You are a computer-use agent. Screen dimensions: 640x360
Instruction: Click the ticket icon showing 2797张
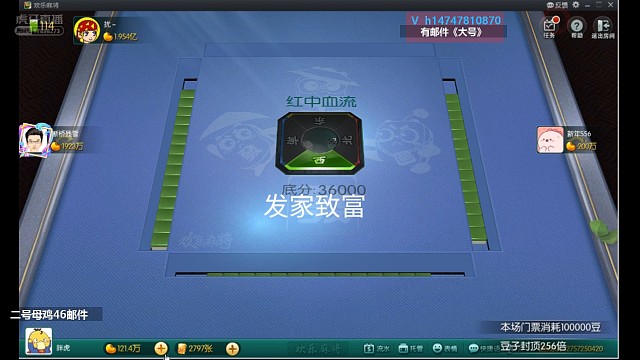pos(182,349)
